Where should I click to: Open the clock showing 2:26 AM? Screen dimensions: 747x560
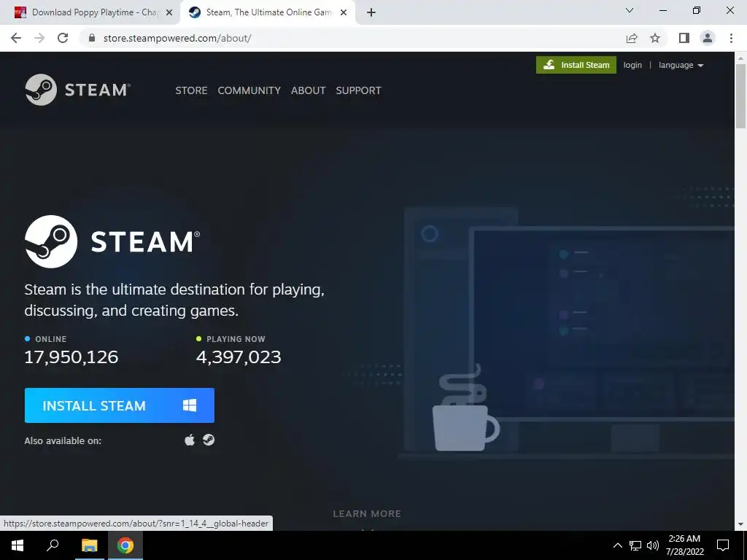(684, 545)
